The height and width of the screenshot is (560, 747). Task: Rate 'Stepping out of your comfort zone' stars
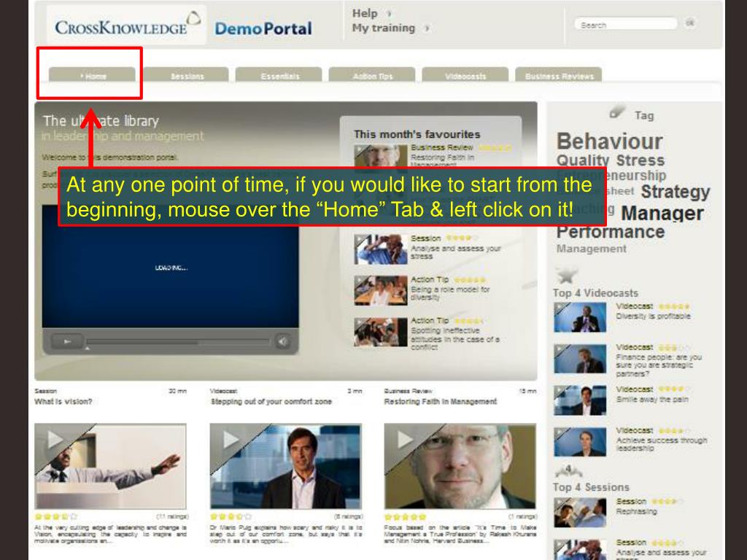[231, 516]
